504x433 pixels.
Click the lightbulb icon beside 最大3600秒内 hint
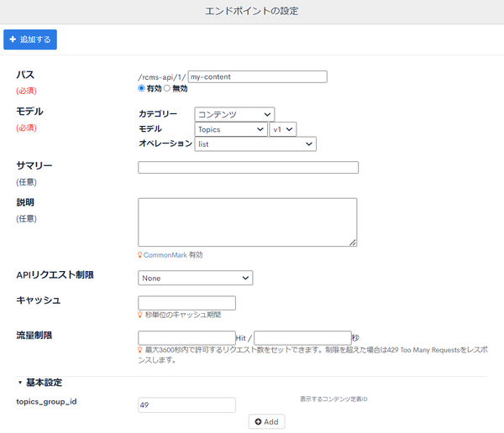pyautogui.click(x=139, y=350)
